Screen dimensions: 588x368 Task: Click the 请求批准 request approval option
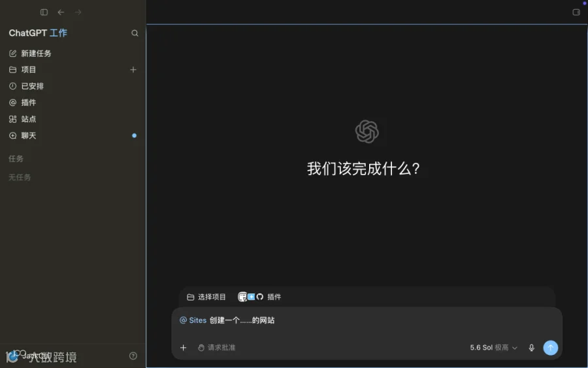click(217, 348)
